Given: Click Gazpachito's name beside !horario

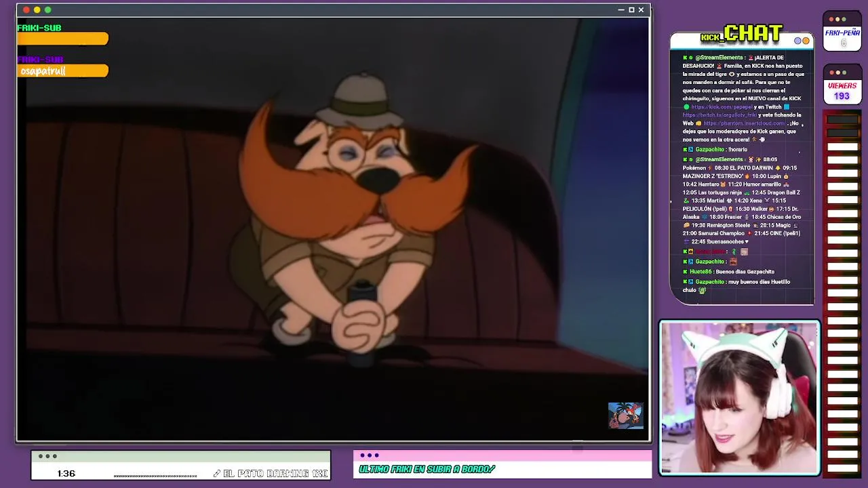Looking at the screenshot, I should [x=710, y=150].
